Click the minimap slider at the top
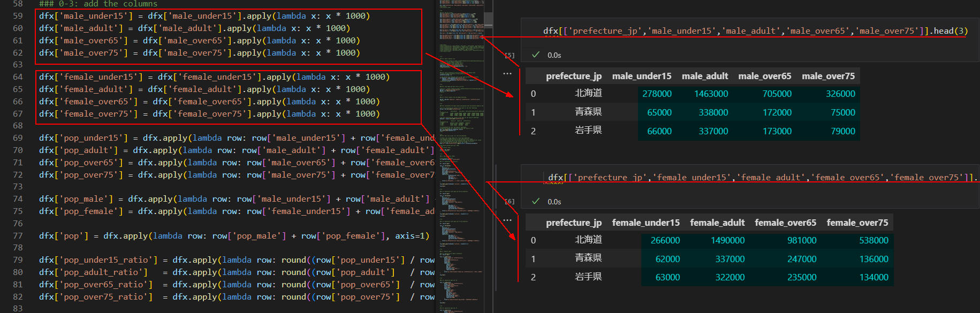Image resolution: width=980 pixels, height=313 pixels. point(489,20)
